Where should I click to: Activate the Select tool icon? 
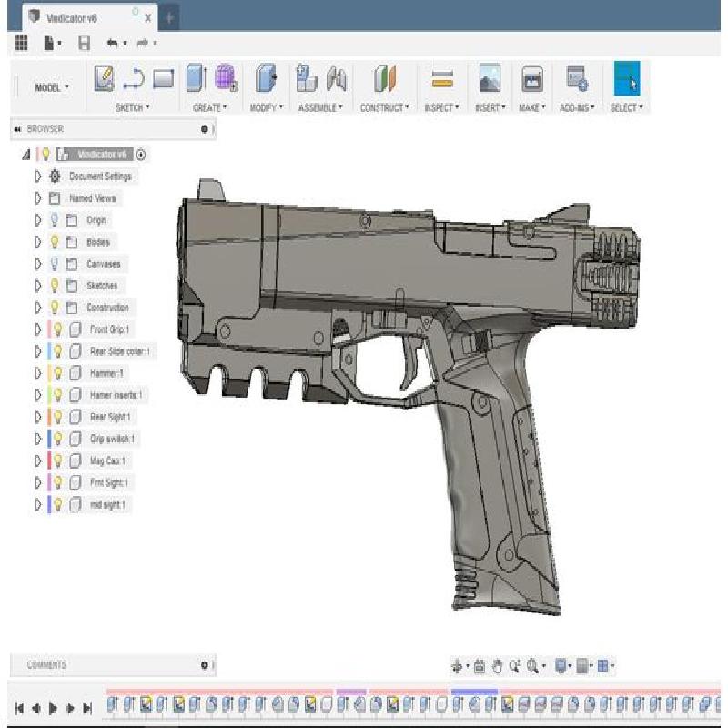point(627,80)
